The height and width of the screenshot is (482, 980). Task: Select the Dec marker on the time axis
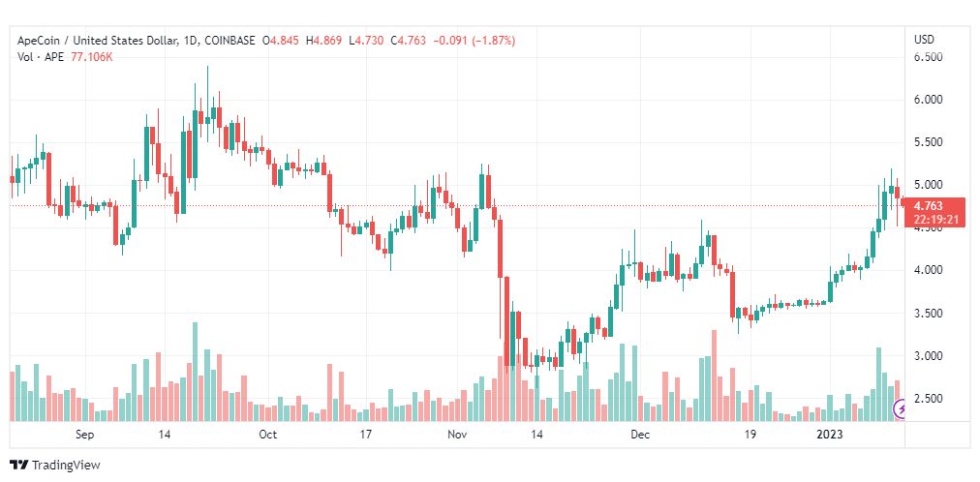tap(640, 435)
